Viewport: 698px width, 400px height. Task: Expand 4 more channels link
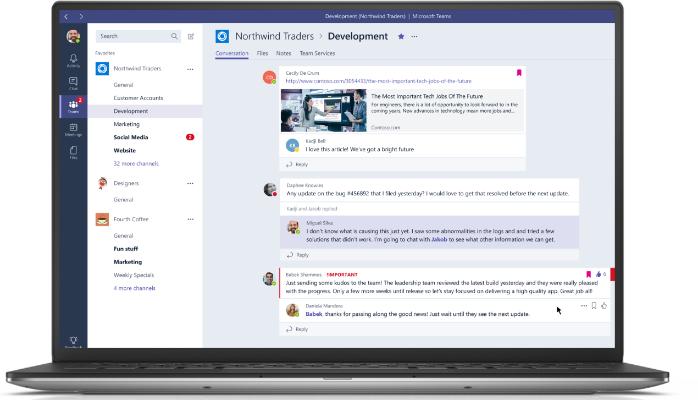pos(134,288)
